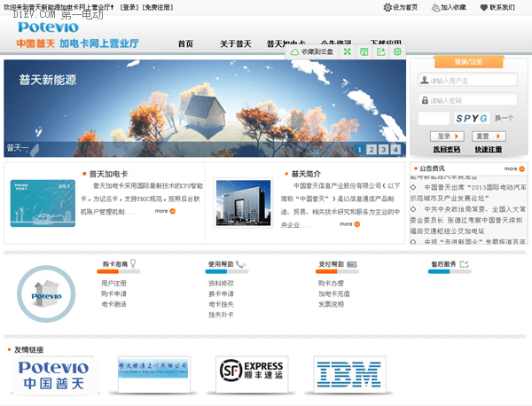This screenshot has height=406, width=532.
Task: Click the captcha code input box
Action: coord(434,119)
